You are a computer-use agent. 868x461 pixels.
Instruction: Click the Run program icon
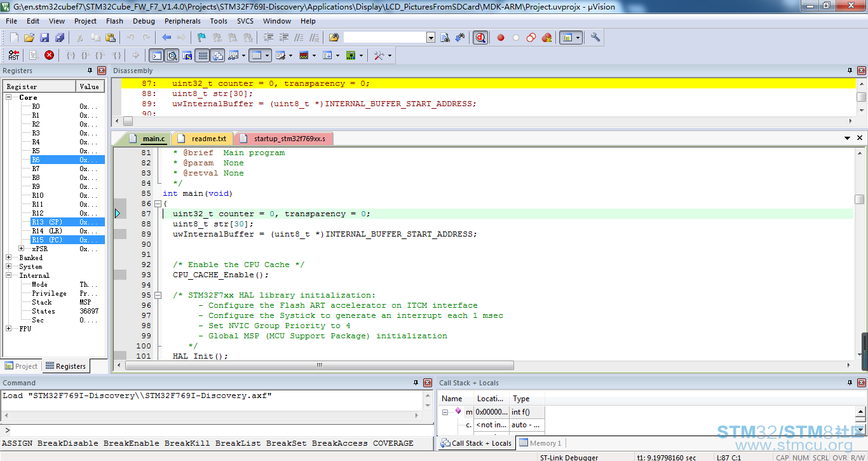(34, 55)
